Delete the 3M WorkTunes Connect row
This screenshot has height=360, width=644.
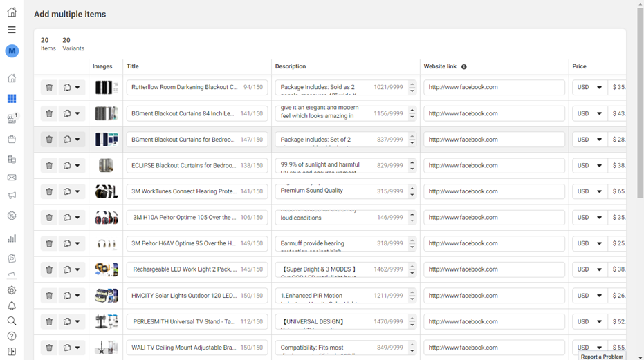tap(49, 191)
